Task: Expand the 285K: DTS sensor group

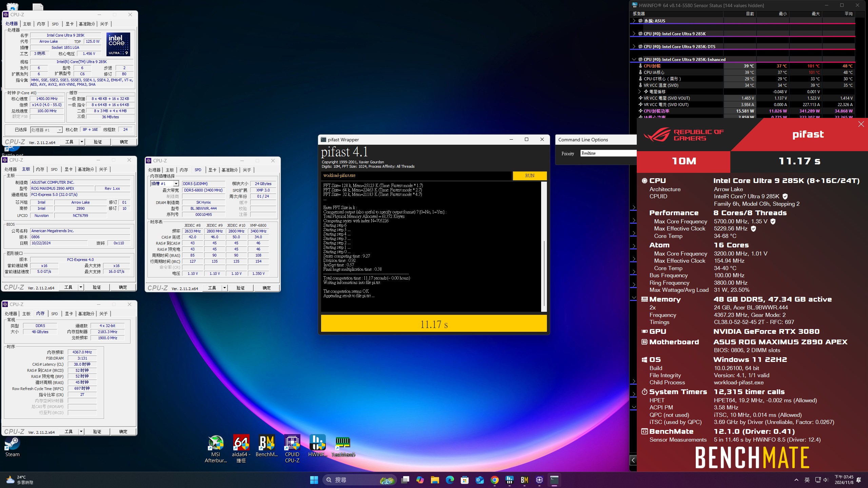Action: tap(634, 46)
